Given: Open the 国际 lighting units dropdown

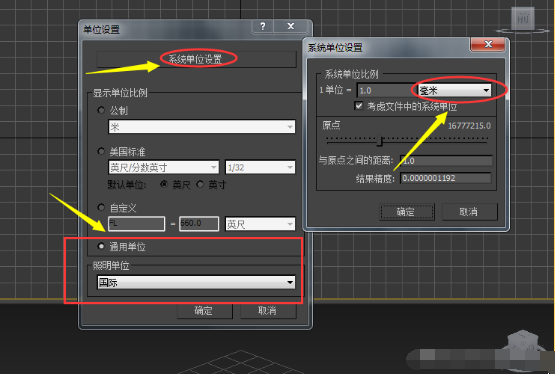Looking at the screenshot, I should click(196, 282).
